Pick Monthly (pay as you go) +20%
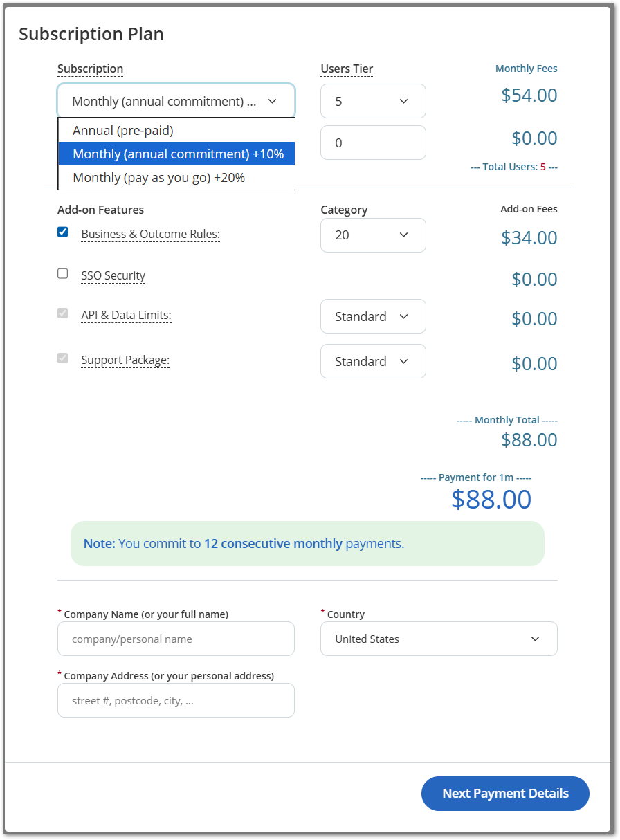This screenshot has height=840, width=620. point(158,177)
